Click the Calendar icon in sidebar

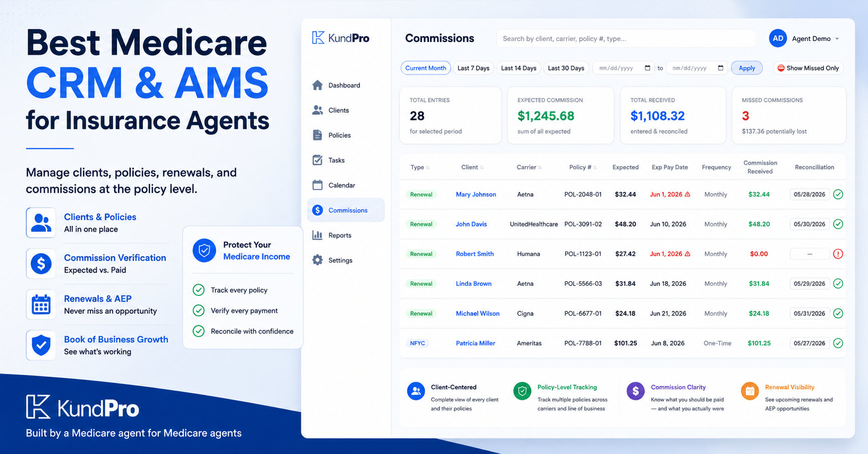click(317, 185)
